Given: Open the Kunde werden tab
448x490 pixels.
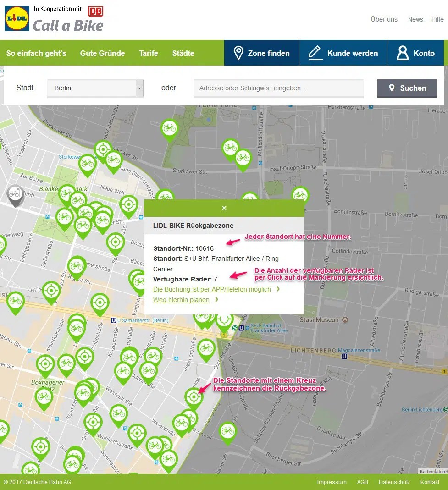Looking at the screenshot, I should [343, 53].
